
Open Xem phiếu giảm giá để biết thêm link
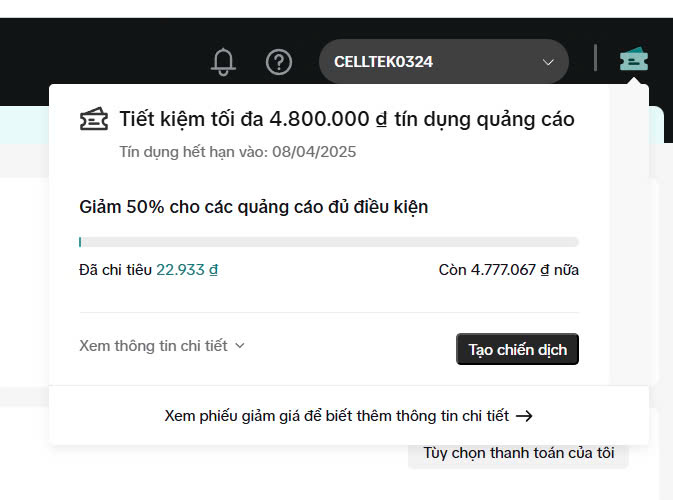coord(349,416)
